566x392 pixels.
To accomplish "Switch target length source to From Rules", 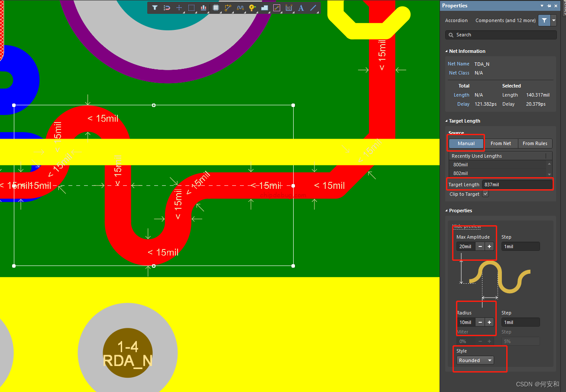I will coord(535,143).
